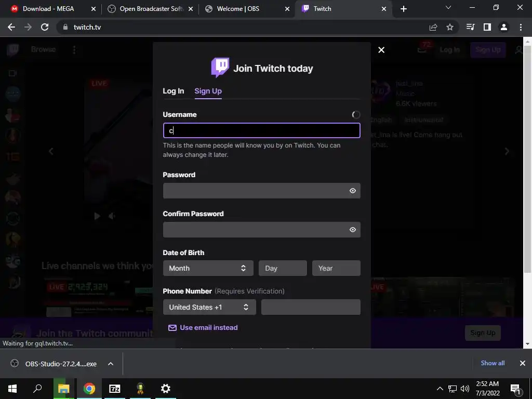Click the Twitch logo in dialog header
Viewport: 532px width, 399px height.
[220, 68]
